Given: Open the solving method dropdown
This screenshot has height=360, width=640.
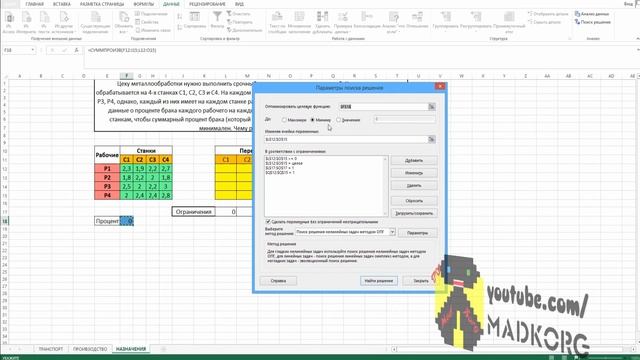Looking at the screenshot, I should coord(392,232).
